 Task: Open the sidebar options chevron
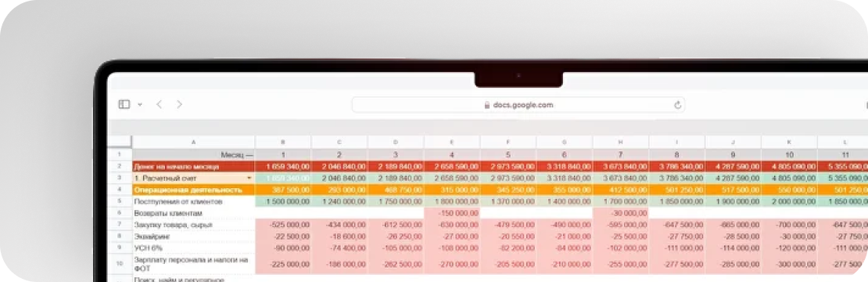pos(140,104)
